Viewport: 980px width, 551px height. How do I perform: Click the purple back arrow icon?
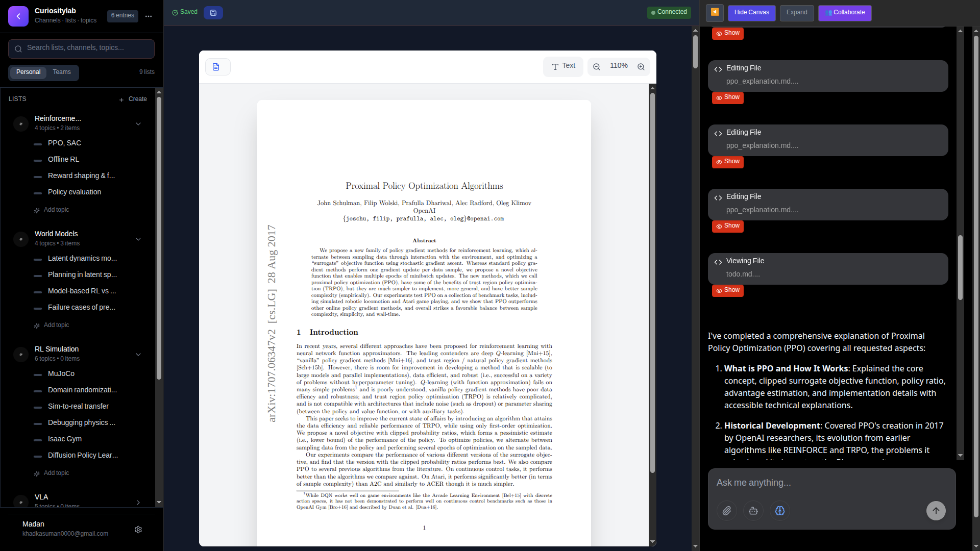tap(18, 16)
